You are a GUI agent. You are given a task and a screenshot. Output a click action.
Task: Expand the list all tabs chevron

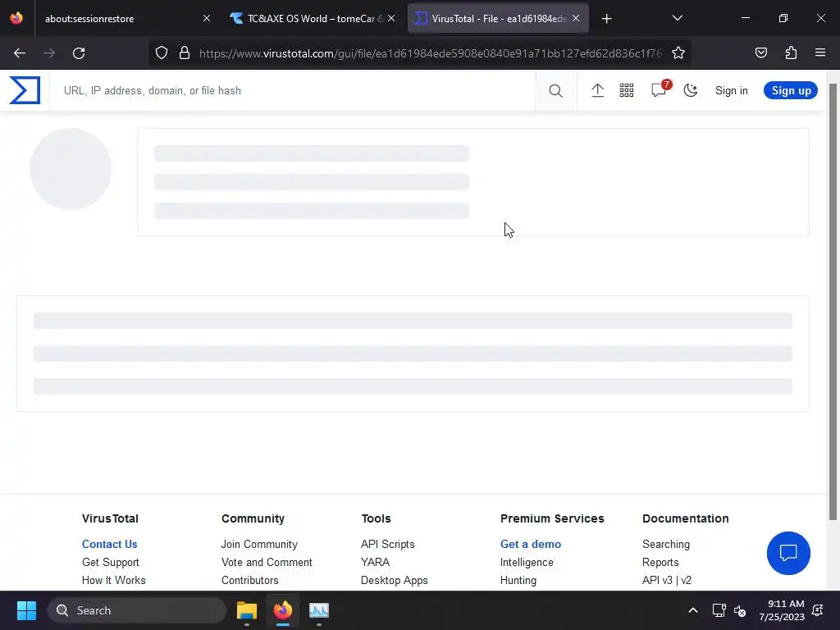tap(677, 19)
